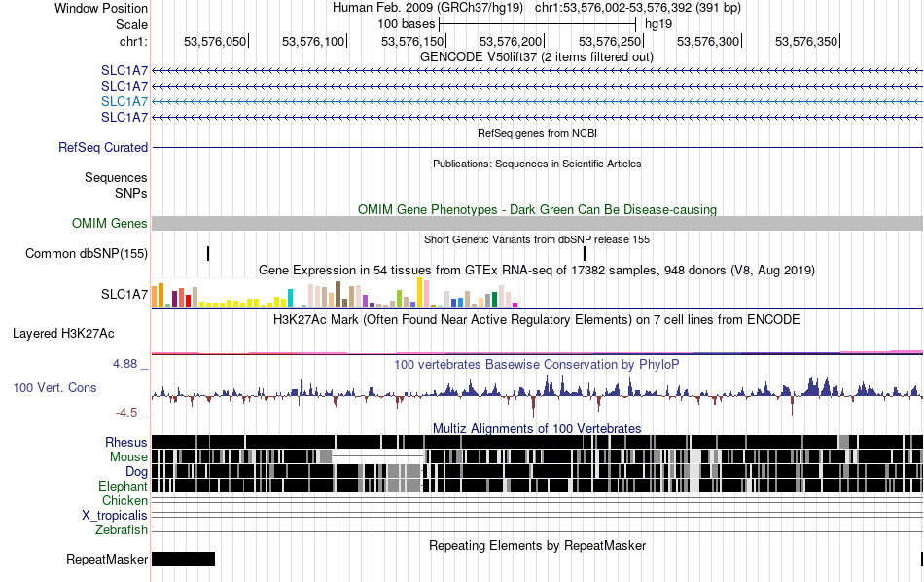Click the OMIM Genes track label
The height and width of the screenshot is (582, 924).
[110, 224]
